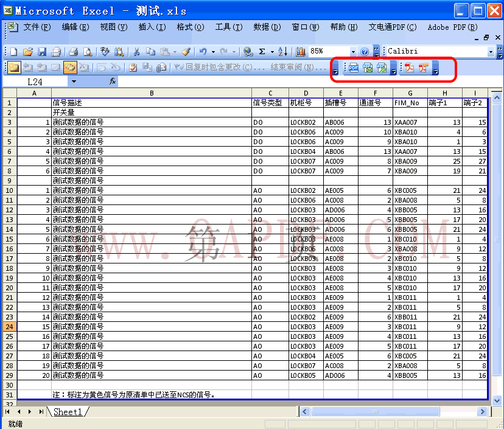The height and width of the screenshot is (429, 504).
Task: Go to the first sheet tab
Action: pyautogui.click(x=7, y=411)
